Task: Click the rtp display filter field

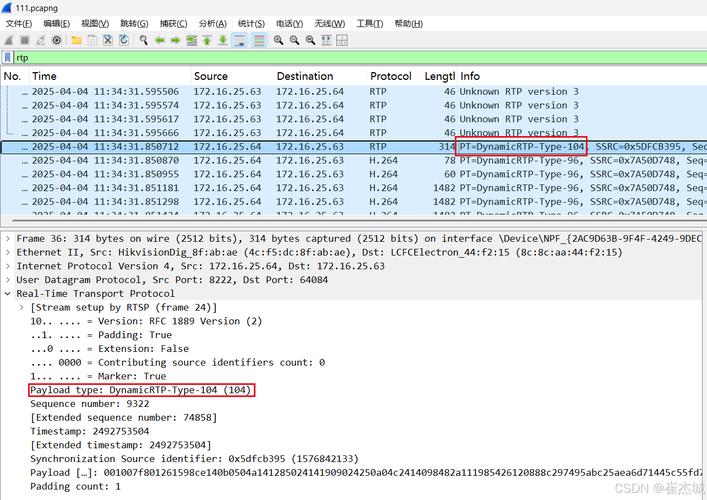Action: coord(361,58)
